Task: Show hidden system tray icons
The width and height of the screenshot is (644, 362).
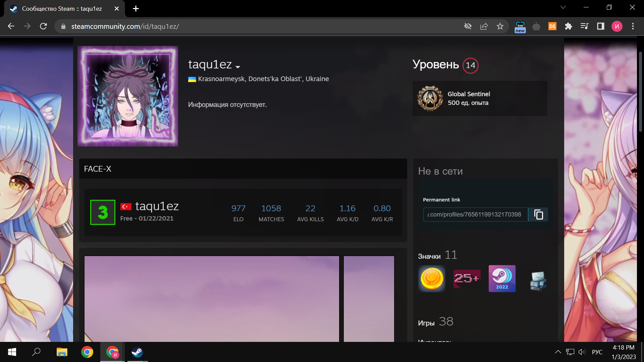Action: coord(558,352)
